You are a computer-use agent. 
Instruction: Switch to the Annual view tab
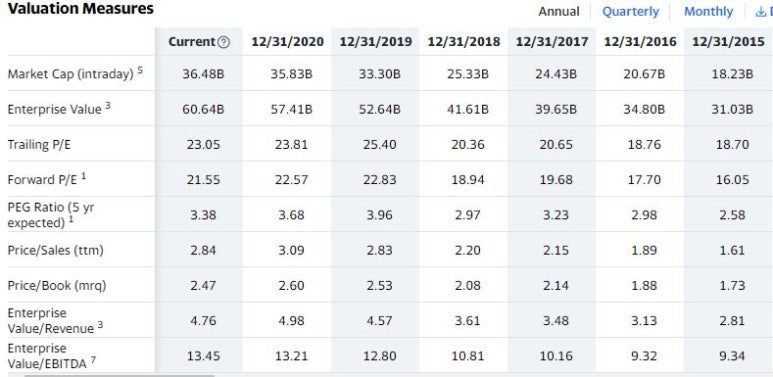tap(559, 11)
